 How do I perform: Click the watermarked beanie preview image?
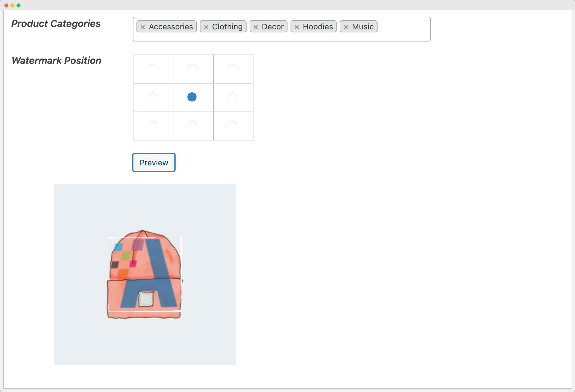click(x=145, y=274)
